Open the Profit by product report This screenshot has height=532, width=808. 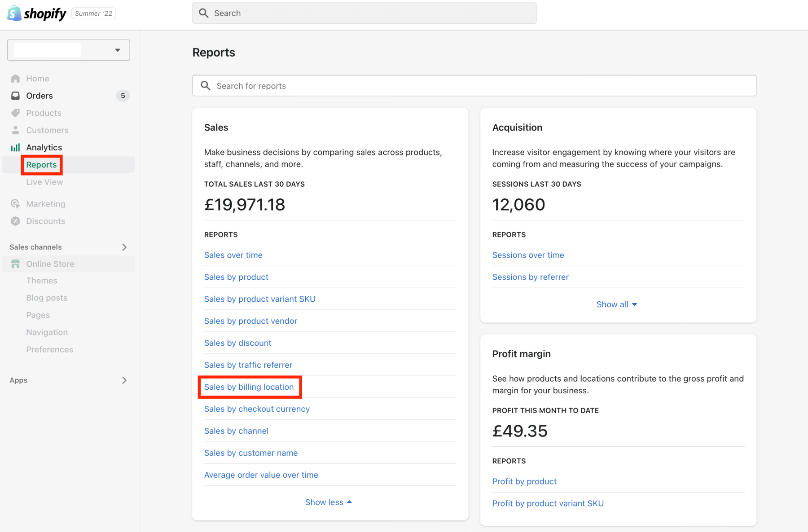[x=524, y=481]
